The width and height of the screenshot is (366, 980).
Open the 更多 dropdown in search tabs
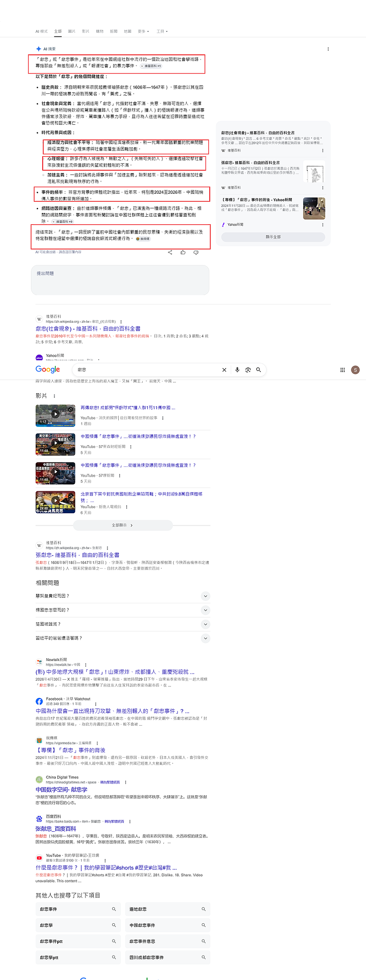click(x=143, y=31)
